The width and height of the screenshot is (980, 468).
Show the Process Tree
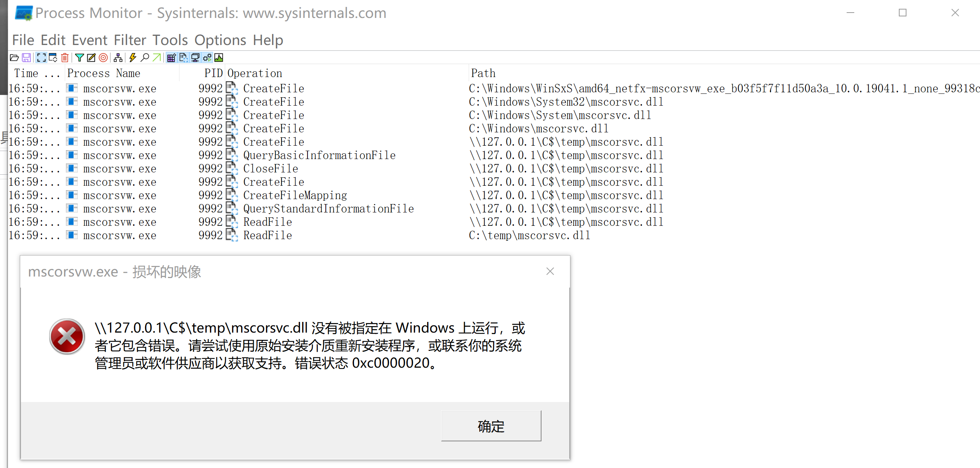118,58
